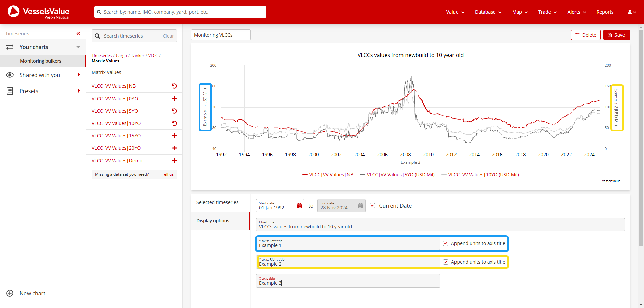Select the Presets icon in the sidebar
Image resolution: width=644 pixels, height=308 pixels.
pos(10,91)
